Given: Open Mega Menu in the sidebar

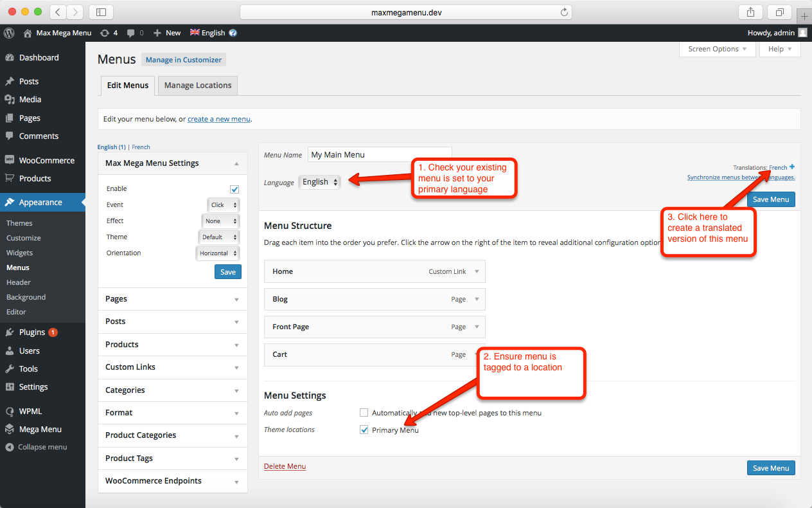Looking at the screenshot, I should pyautogui.click(x=40, y=430).
